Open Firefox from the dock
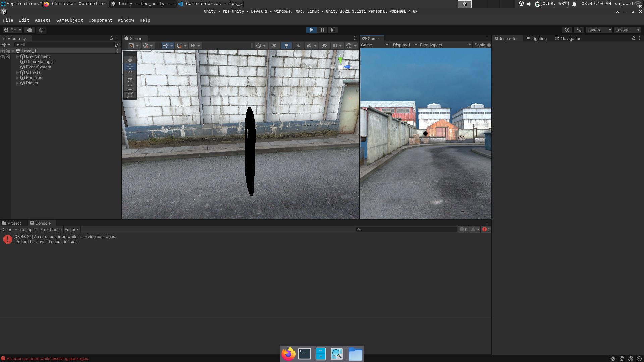The image size is (644, 362). (288, 354)
